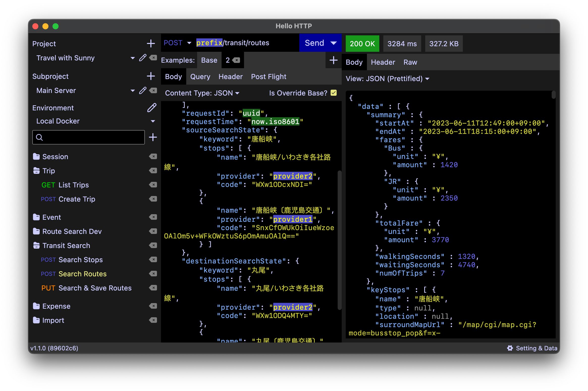Delete the Import folder
Viewport: 588px width, 391px height.
tap(153, 320)
